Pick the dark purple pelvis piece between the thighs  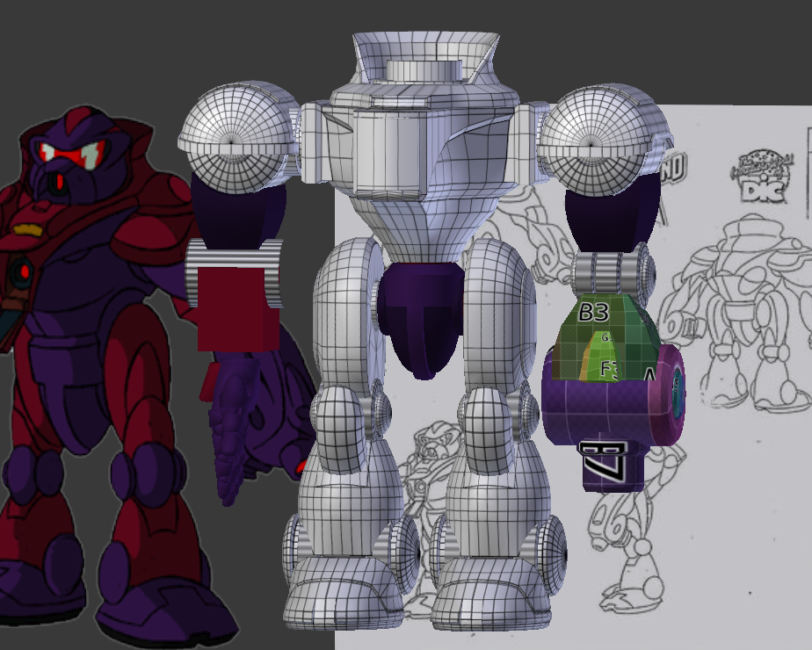click(x=420, y=320)
